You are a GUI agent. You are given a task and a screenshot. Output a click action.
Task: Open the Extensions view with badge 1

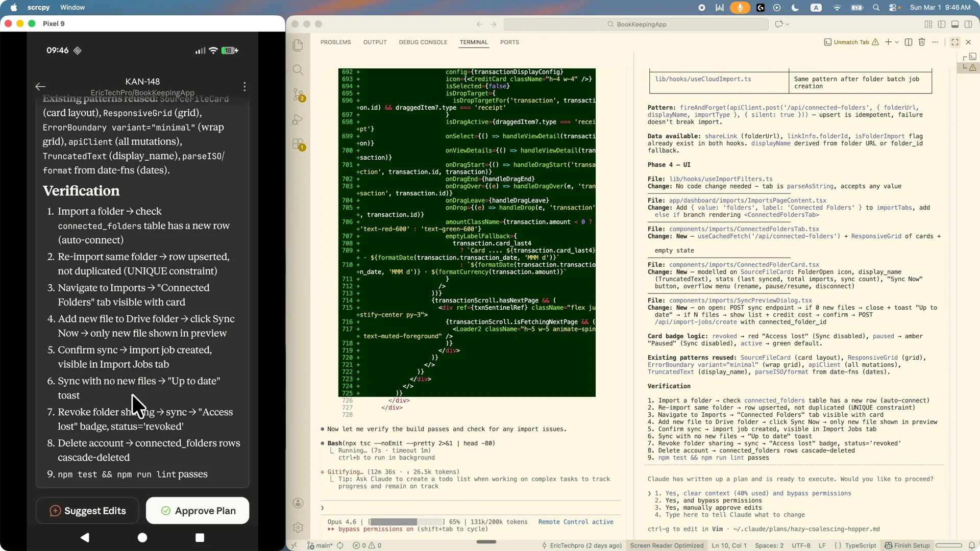(x=298, y=144)
